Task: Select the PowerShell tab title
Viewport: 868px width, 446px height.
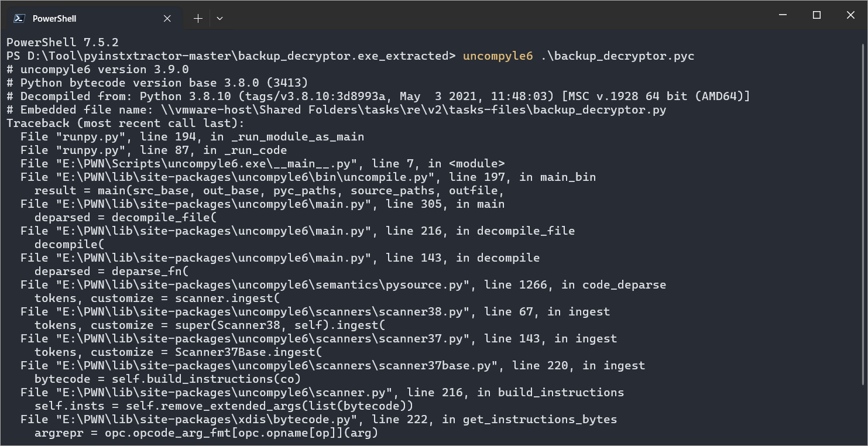Action: [x=54, y=19]
